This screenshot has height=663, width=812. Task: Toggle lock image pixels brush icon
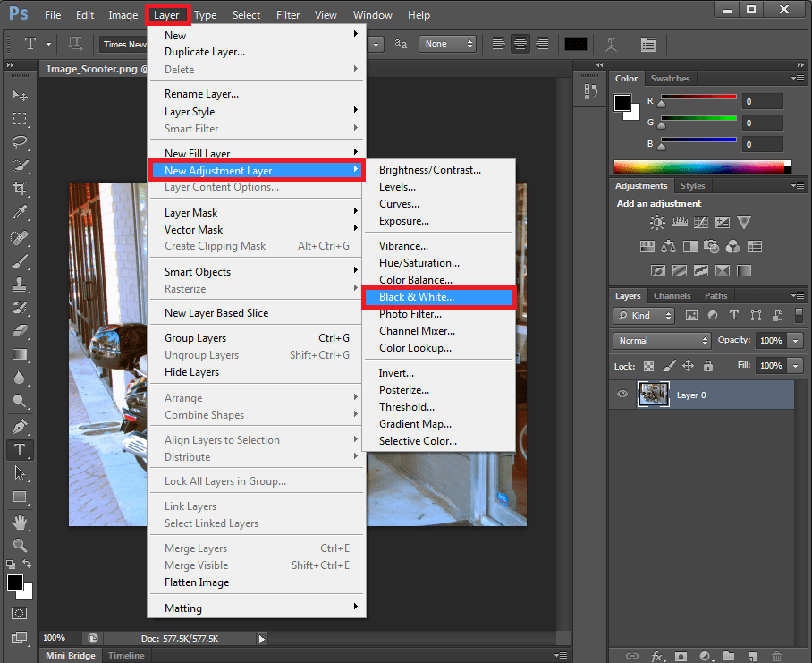(669, 366)
